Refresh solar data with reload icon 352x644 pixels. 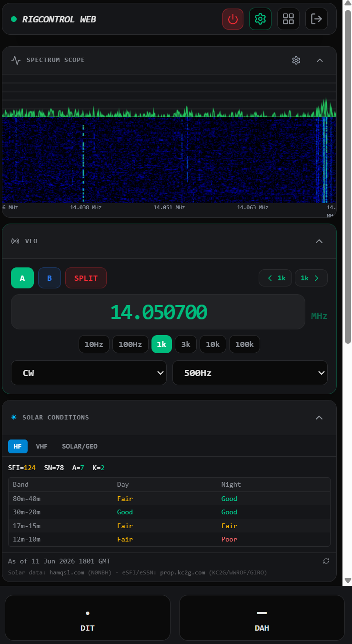click(326, 561)
